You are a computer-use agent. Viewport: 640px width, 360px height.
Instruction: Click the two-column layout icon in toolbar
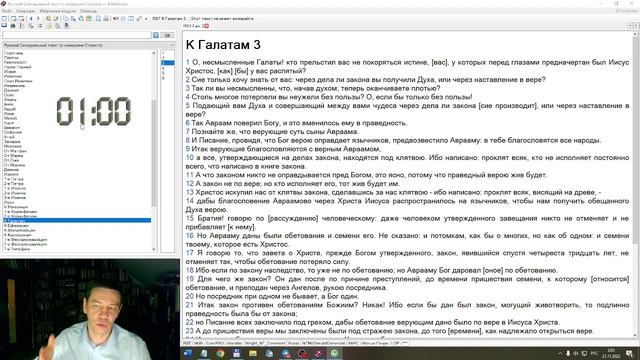pos(131,18)
